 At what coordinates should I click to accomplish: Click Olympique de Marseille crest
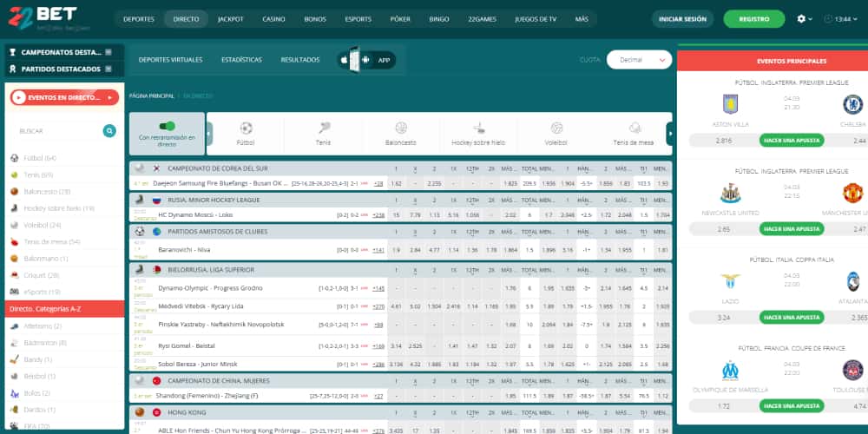(730, 370)
